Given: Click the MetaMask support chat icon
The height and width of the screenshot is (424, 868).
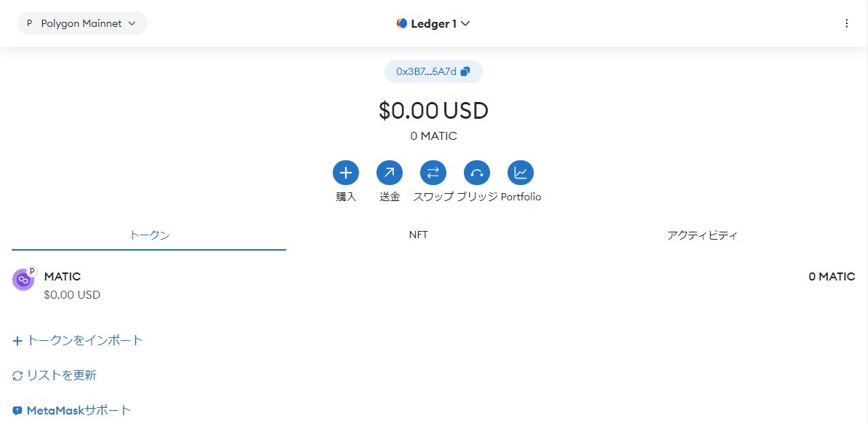Looking at the screenshot, I should point(17,412).
